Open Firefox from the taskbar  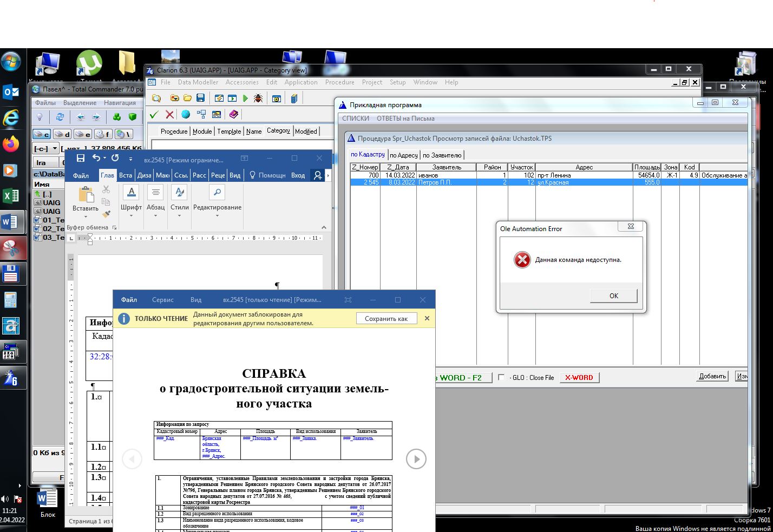point(10,144)
